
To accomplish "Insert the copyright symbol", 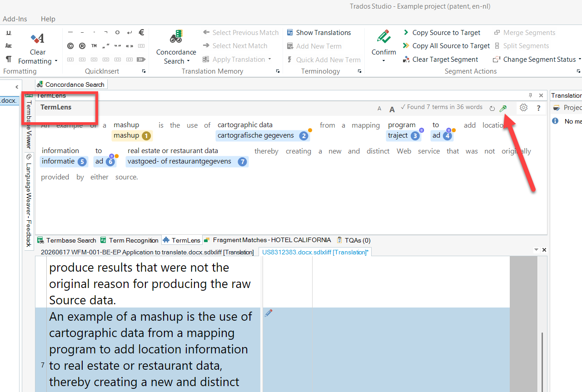I will click(x=70, y=46).
